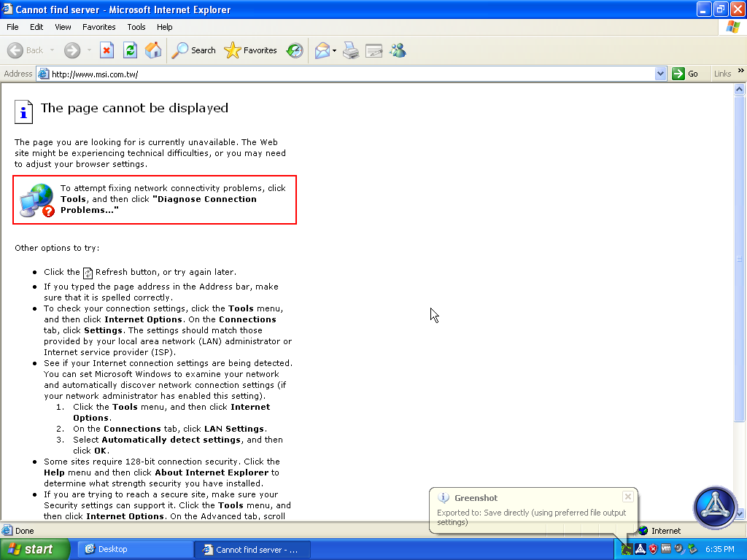Open the Favorites menu in menu bar
The width and height of the screenshot is (747, 560).
[x=98, y=27]
